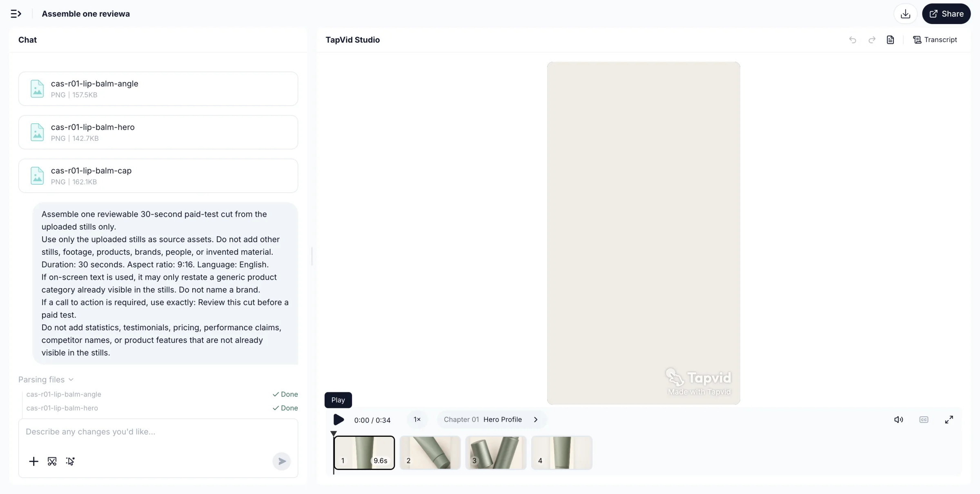Select timeline clip 2 thumbnail

pyautogui.click(x=430, y=453)
